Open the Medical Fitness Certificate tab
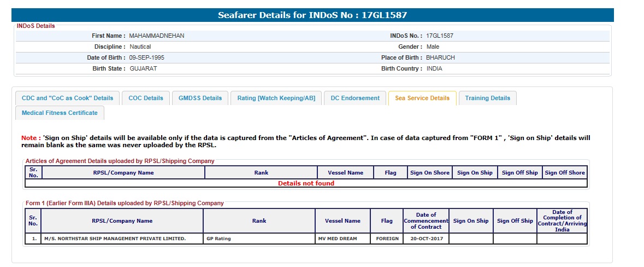The width and height of the screenshot is (644, 267). tap(60, 113)
